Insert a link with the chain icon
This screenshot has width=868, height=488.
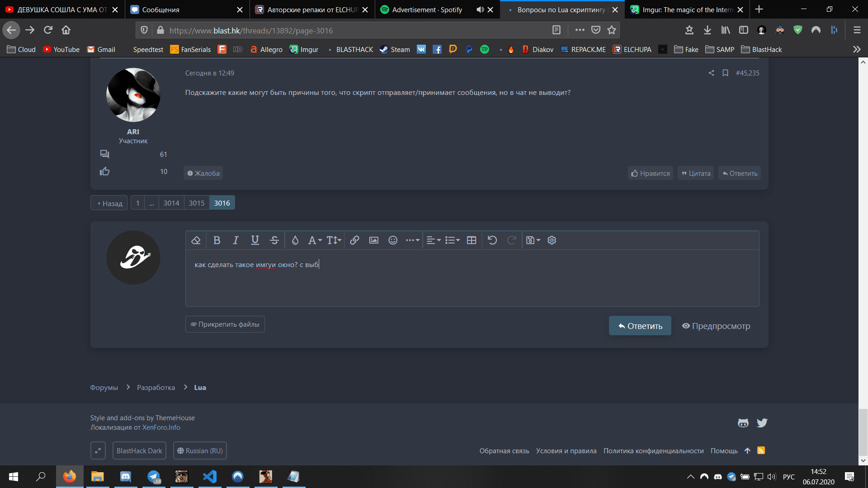coord(354,240)
